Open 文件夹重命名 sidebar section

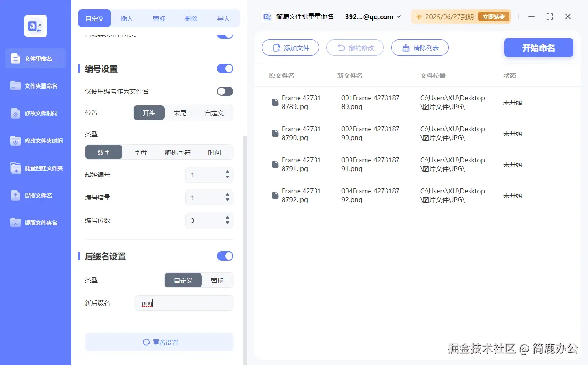(36, 86)
